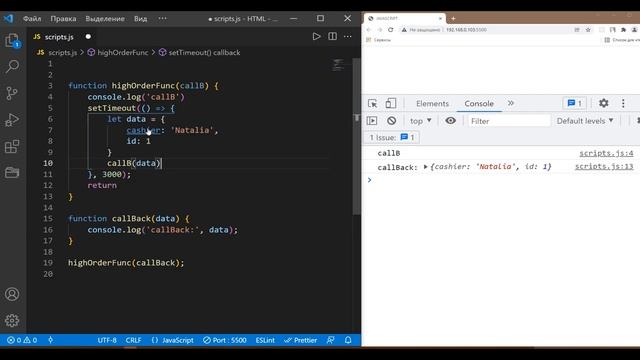Image resolution: width=640 pixels, height=360 pixels.
Task: Reload the browser page
Action: pyautogui.click(x=391, y=30)
